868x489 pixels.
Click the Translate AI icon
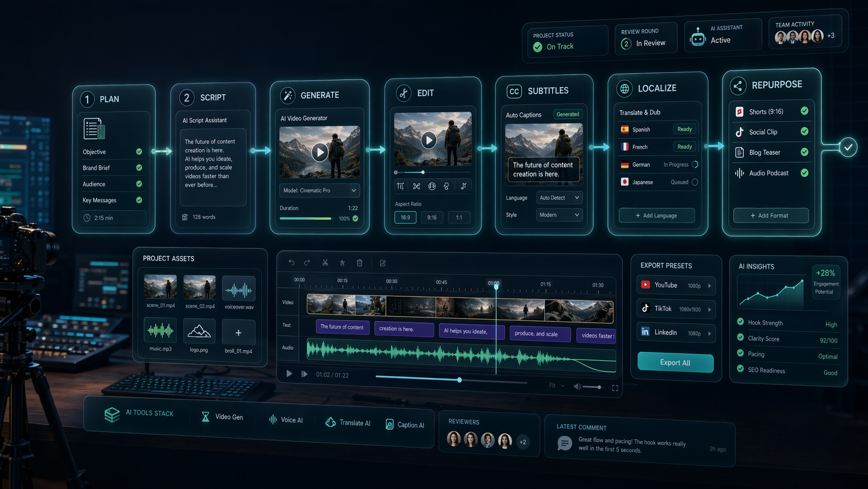click(331, 422)
